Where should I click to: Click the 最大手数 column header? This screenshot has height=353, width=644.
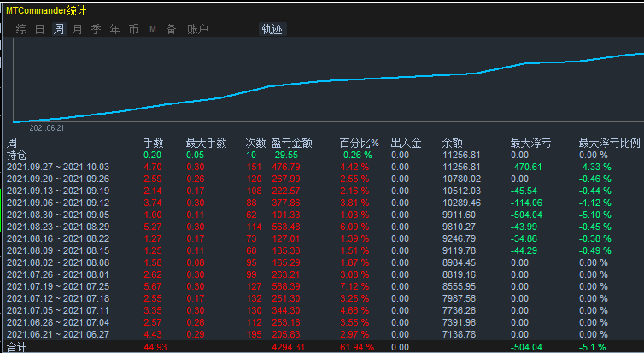tap(206, 143)
